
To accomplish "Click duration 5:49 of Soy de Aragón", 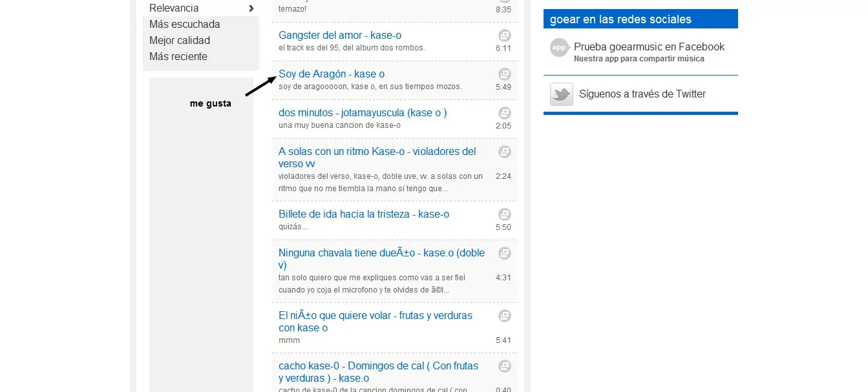I will 503,87.
